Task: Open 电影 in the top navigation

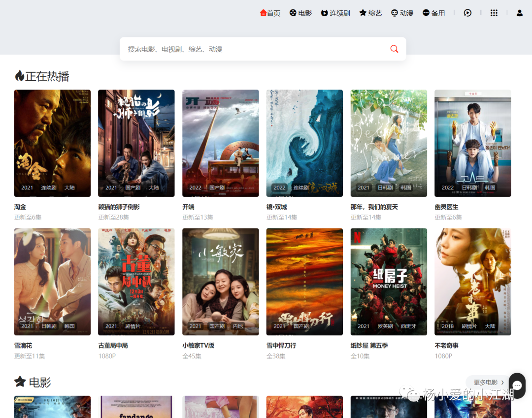Action: [x=305, y=13]
